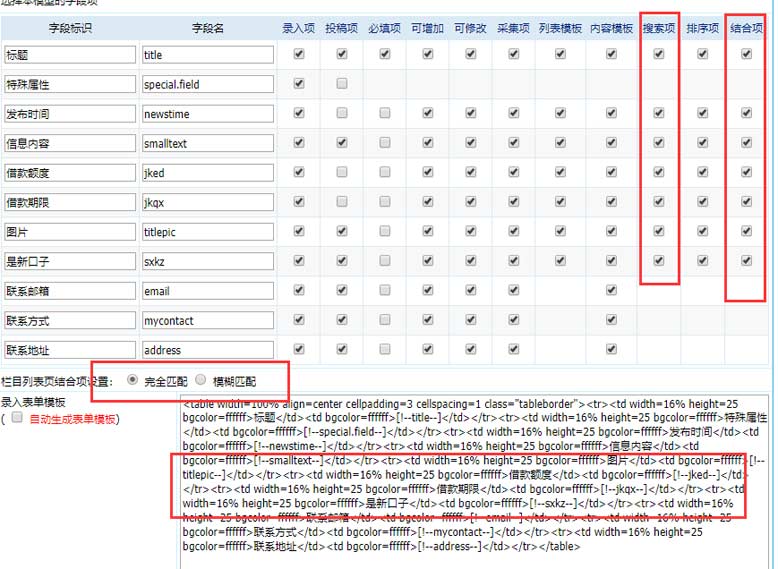This screenshot has width=778, height=569.
Task: Click the 图片 field label input
Action: pyautogui.click(x=69, y=232)
